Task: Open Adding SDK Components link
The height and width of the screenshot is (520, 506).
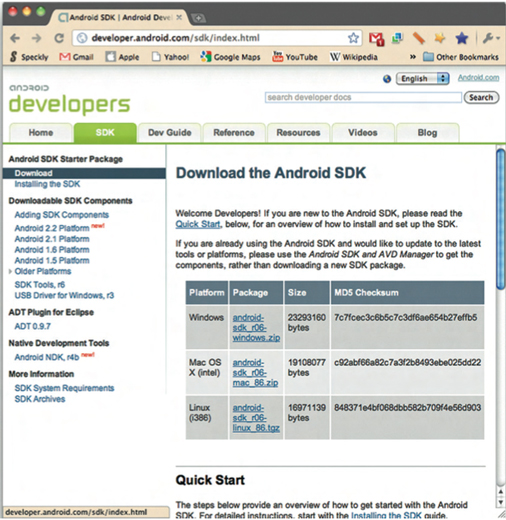Action: tap(62, 215)
